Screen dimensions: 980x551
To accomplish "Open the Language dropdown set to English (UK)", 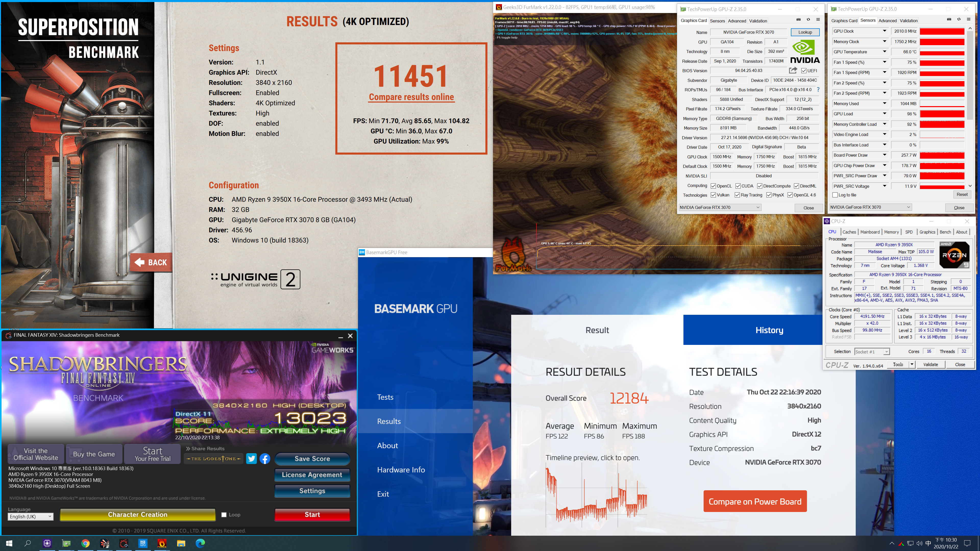I will point(30,516).
